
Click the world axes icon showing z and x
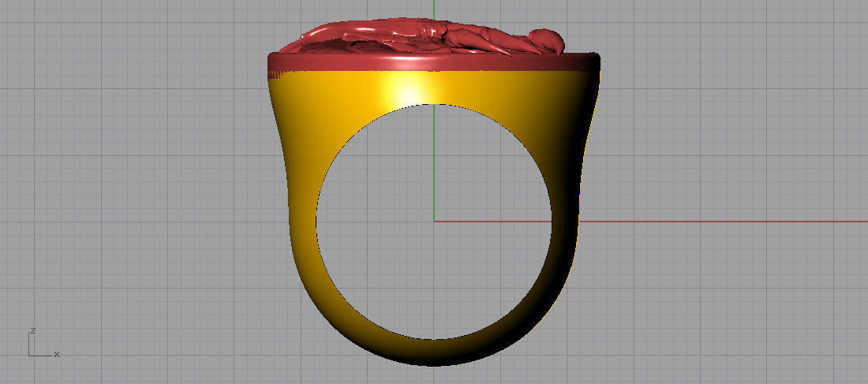coord(43,343)
